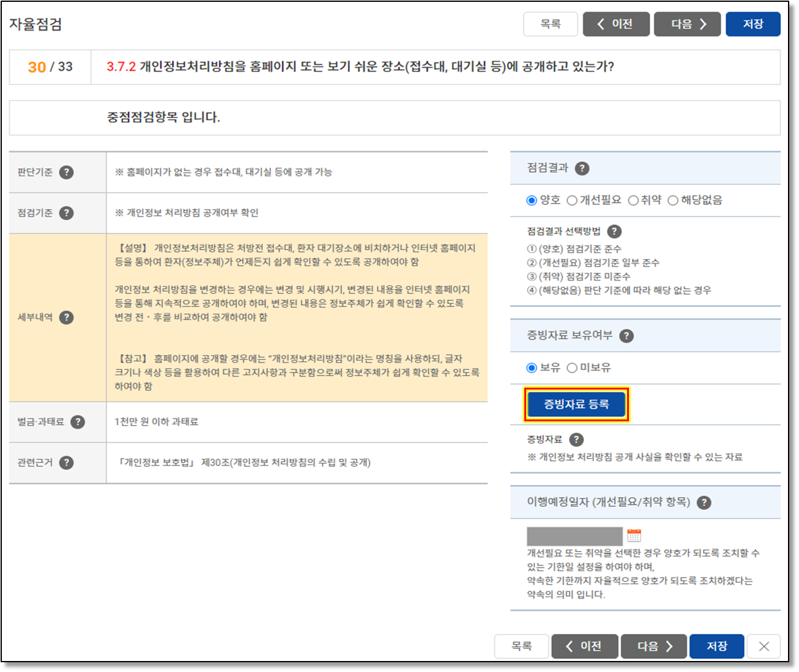The image size is (799, 672).
Task: Open the calendar date picker icon
Action: click(634, 536)
